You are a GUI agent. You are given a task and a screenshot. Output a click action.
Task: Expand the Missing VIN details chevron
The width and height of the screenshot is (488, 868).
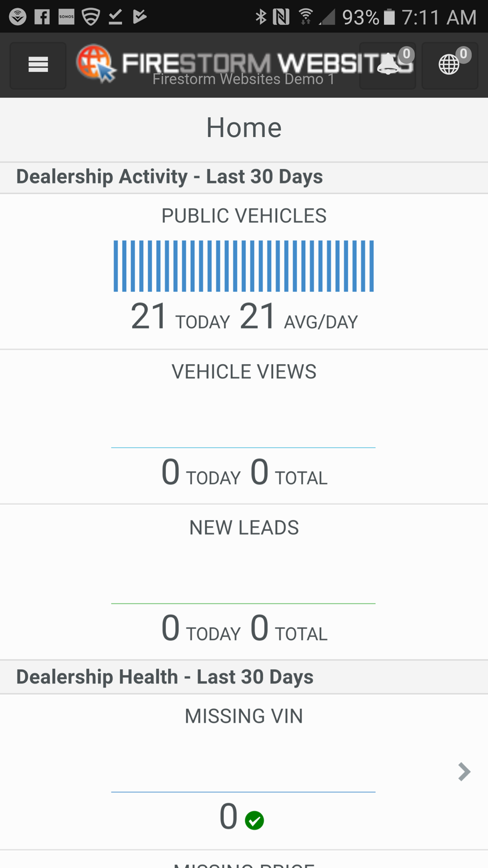click(x=464, y=772)
